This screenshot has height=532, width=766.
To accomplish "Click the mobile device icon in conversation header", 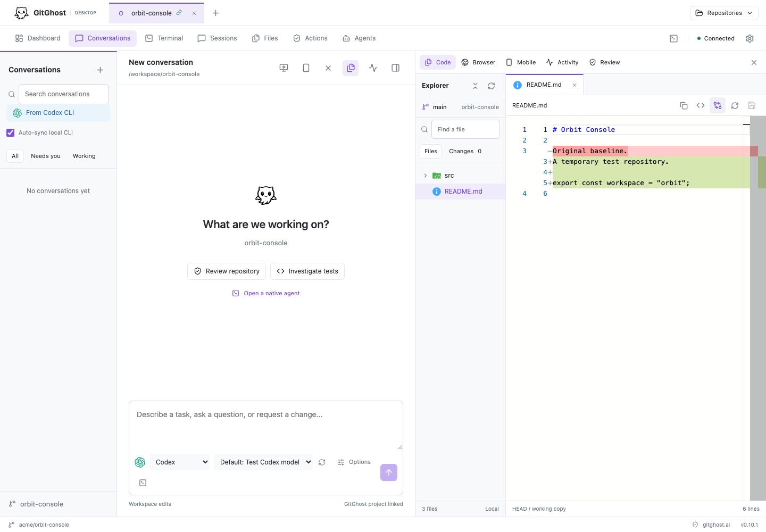I will 306,68.
